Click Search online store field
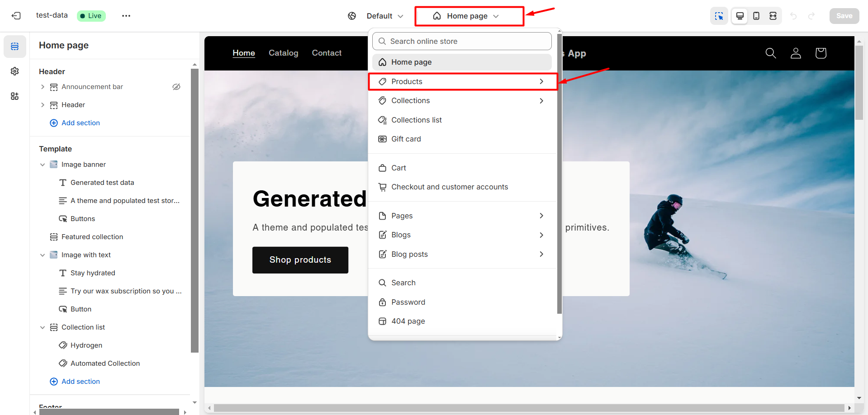The image size is (868, 415). 462,41
